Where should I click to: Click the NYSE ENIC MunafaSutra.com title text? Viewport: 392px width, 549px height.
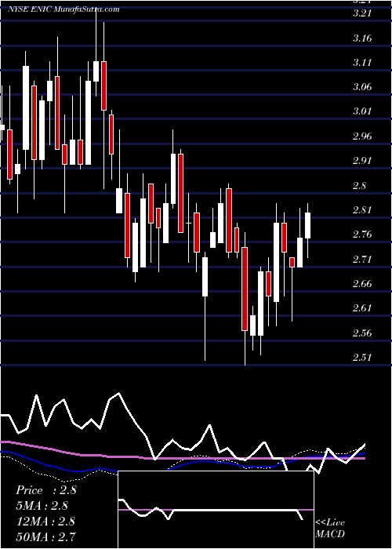pos(64,9)
